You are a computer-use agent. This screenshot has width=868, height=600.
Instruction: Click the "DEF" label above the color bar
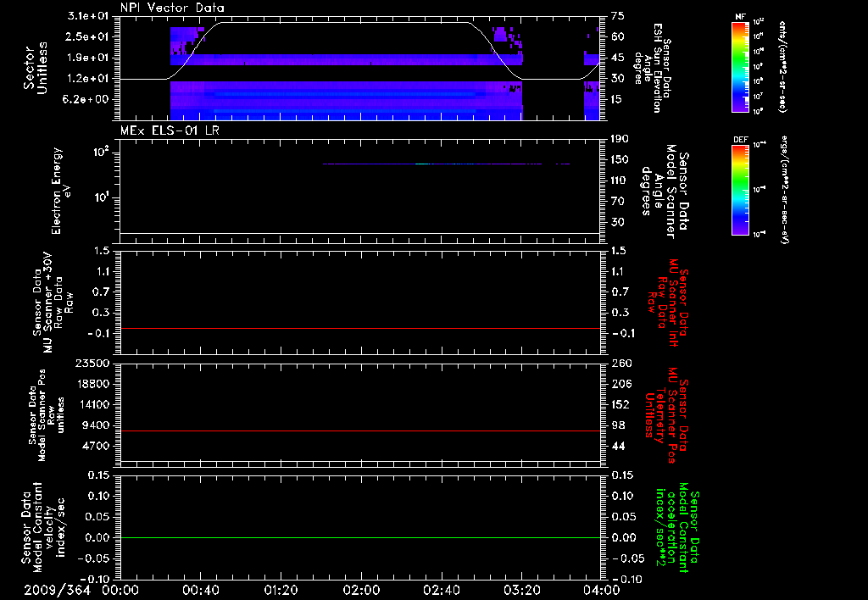(x=740, y=140)
